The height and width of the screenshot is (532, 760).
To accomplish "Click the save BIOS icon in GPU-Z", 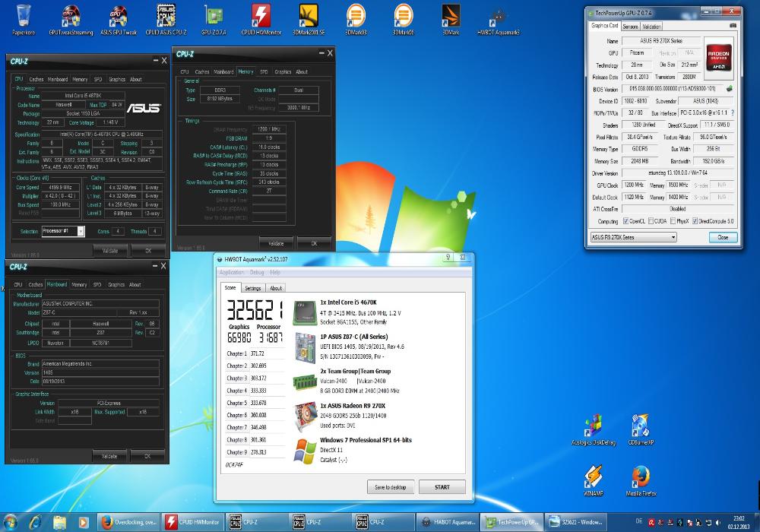I will (730, 89).
